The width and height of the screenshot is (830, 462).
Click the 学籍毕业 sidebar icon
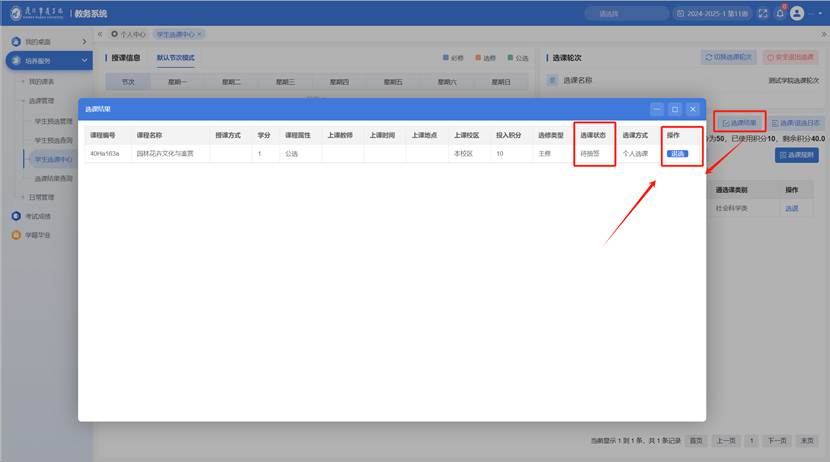click(x=15, y=235)
